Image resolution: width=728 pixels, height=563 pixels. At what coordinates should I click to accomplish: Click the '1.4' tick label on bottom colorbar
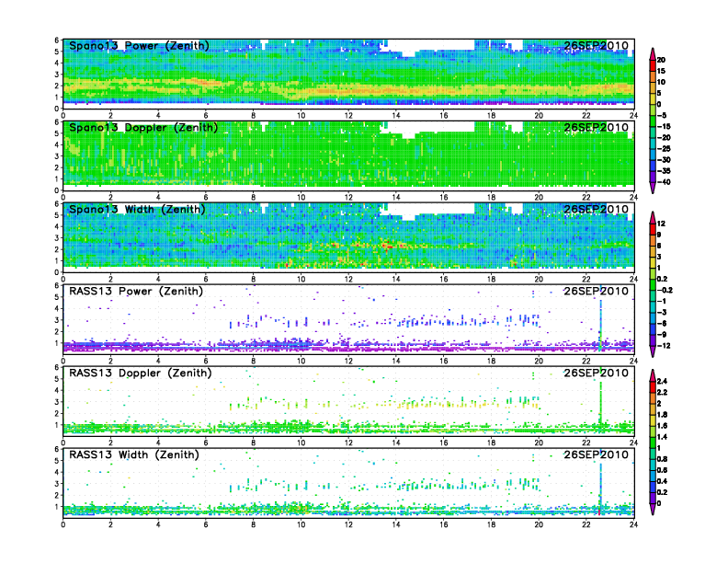coord(663,437)
